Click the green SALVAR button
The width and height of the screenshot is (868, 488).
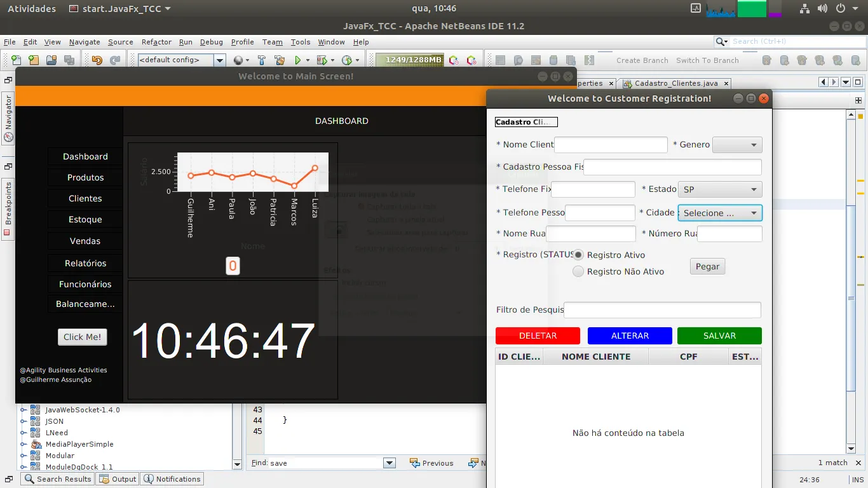coord(719,335)
